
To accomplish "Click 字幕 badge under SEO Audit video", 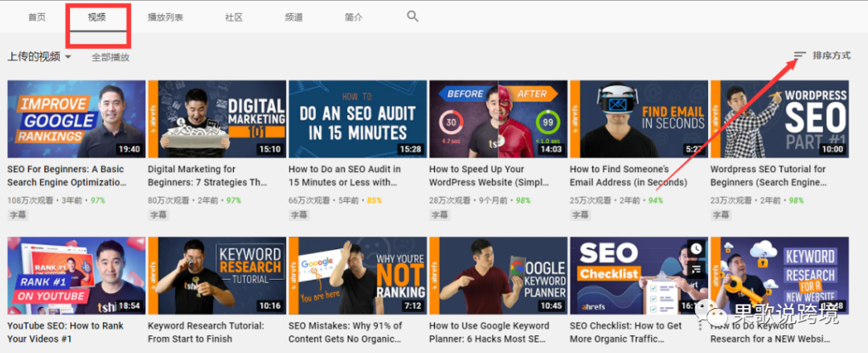I will (x=299, y=215).
